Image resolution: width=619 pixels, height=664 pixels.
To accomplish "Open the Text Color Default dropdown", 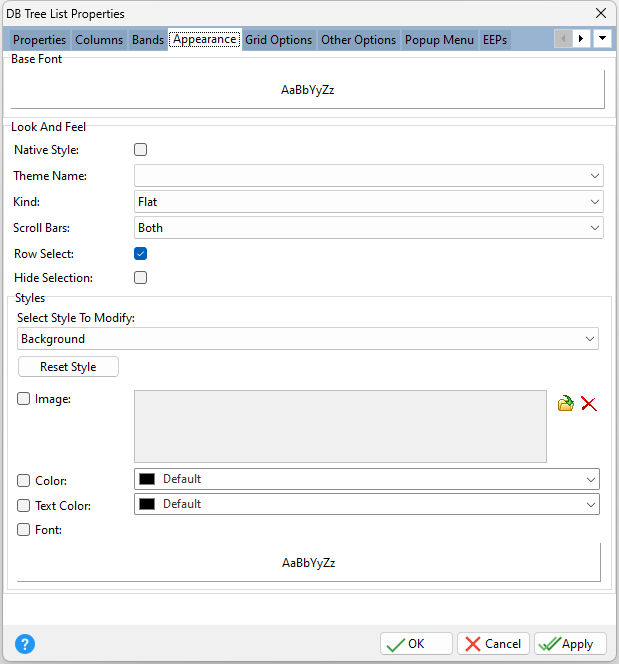I will click(367, 504).
